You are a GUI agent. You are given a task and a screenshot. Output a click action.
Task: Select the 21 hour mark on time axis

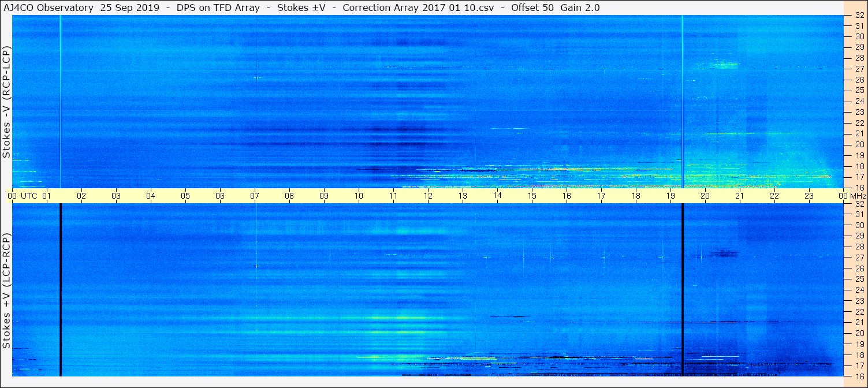pos(740,196)
